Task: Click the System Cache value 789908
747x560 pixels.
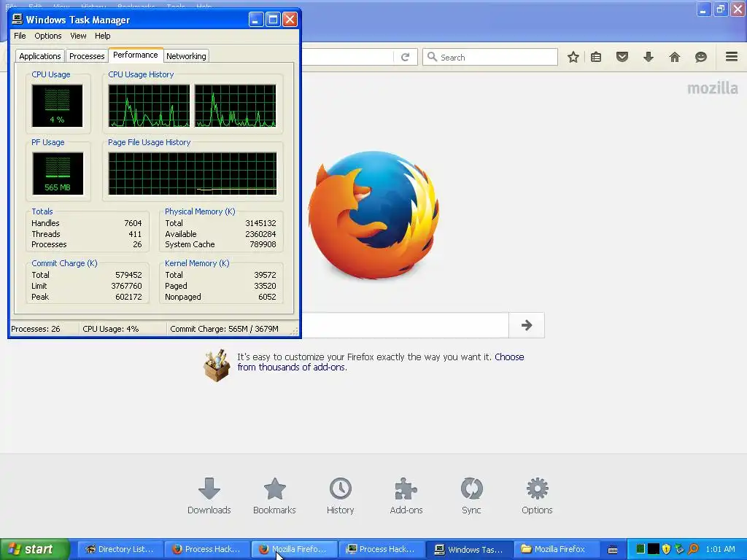Action: pyautogui.click(x=263, y=245)
